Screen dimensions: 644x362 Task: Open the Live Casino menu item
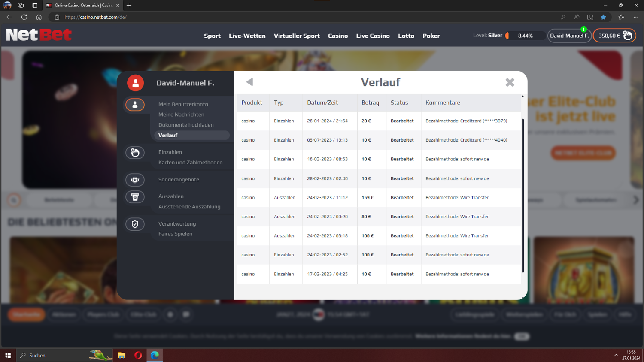coord(373,36)
